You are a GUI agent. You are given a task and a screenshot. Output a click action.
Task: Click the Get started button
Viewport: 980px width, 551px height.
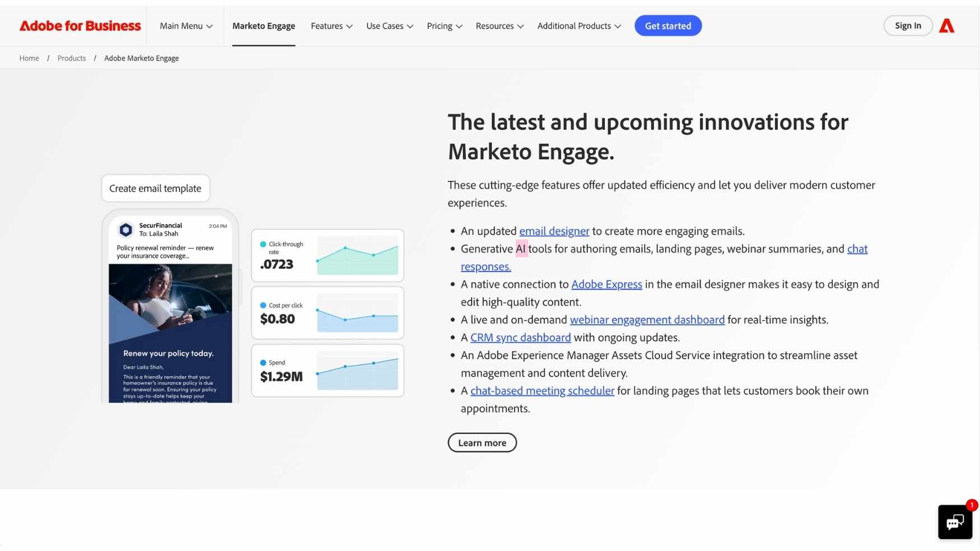668,26
